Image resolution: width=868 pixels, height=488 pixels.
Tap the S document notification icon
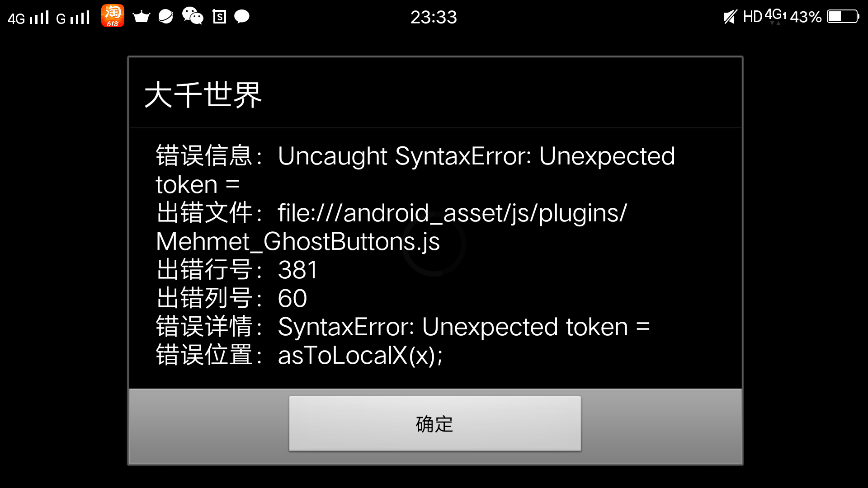coord(219,17)
